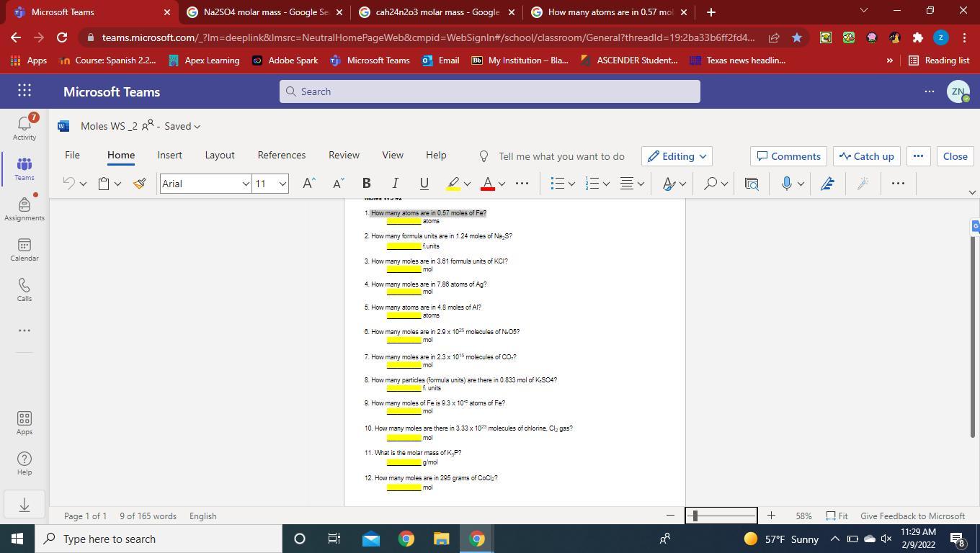Click the Teams search box
Image resolution: width=980 pixels, height=553 pixels.
click(x=490, y=91)
